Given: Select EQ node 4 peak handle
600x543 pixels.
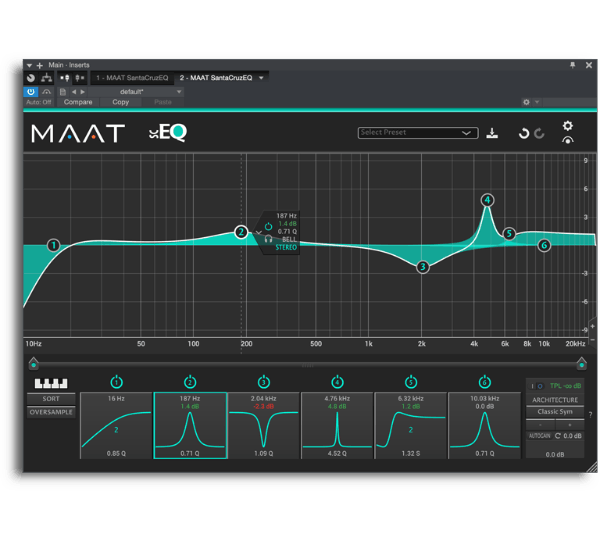Looking at the screenshot, I should (x=487, y=200).
